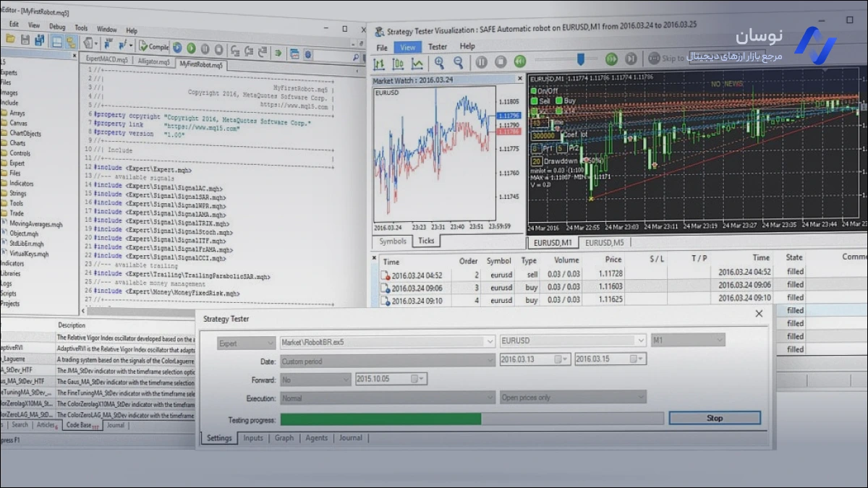The image size is (868, 488).
Task: Click the Compile button in MetaEditor toolbar
Action: [x=153, y=47]
